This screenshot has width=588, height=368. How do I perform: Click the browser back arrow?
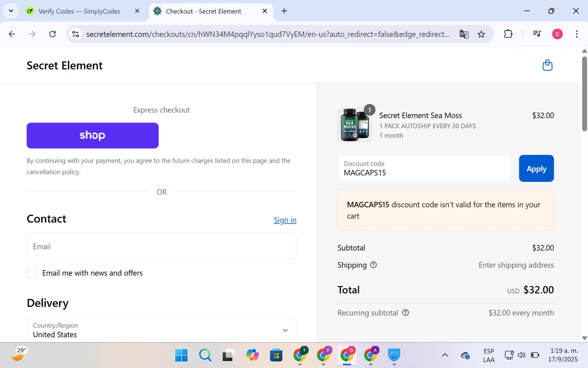tap(12, 34)
